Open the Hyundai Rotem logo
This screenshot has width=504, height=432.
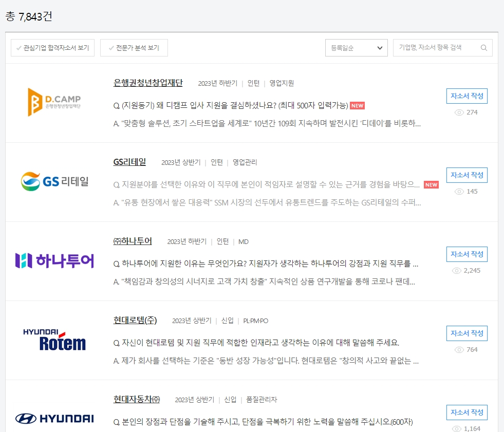(54, 340)
